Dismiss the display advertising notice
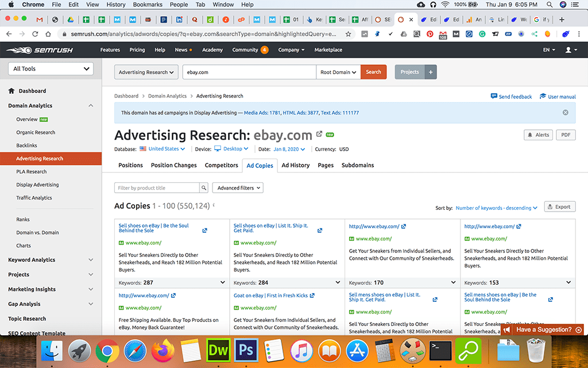Image resolution: width=588 pixels, height=368 pixels. coord(566,113)
